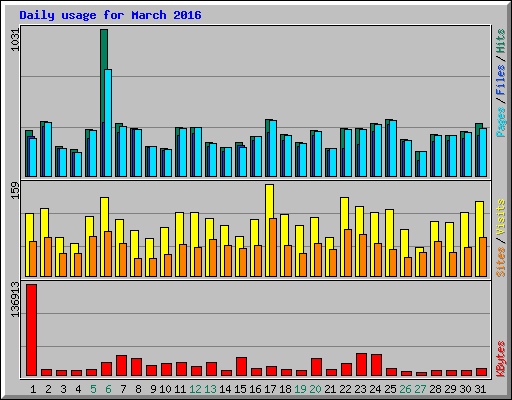Click the green day label 19
Image resolution: width=512 pixels, height=400 pixels.
(x=300, y=389)
